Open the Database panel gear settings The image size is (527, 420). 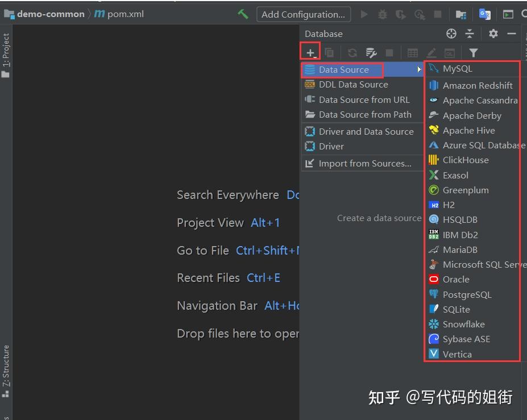coord(493,34)
